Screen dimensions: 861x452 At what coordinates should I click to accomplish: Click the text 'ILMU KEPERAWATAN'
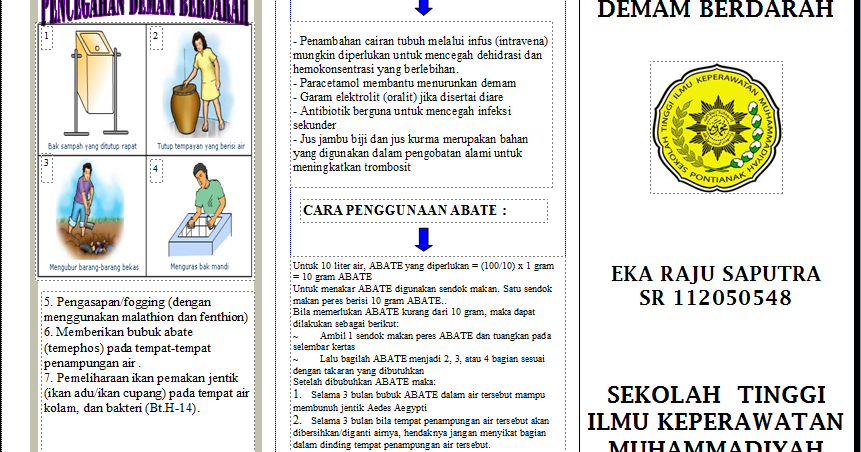point(715,422)
